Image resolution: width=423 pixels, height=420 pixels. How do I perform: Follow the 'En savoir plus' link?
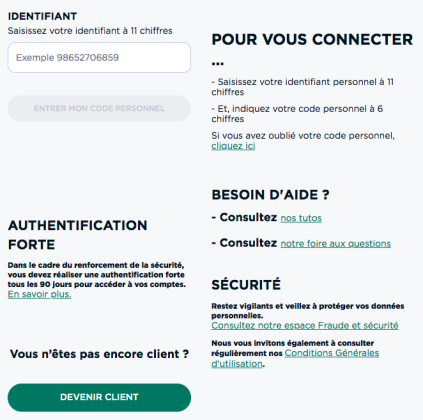coord(39,294)
